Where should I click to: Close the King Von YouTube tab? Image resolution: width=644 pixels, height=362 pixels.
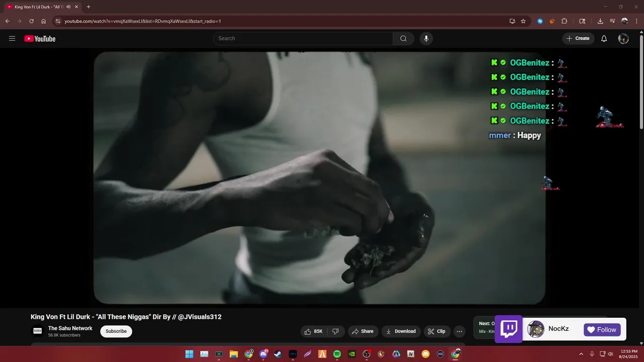click(x=76, y=7)
